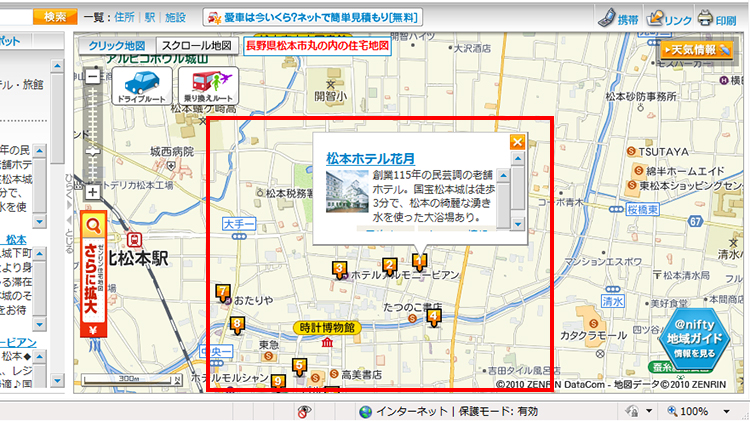Click the orange 検索 search button
Viewport: 750px width, 421px height.
(55, 17)
